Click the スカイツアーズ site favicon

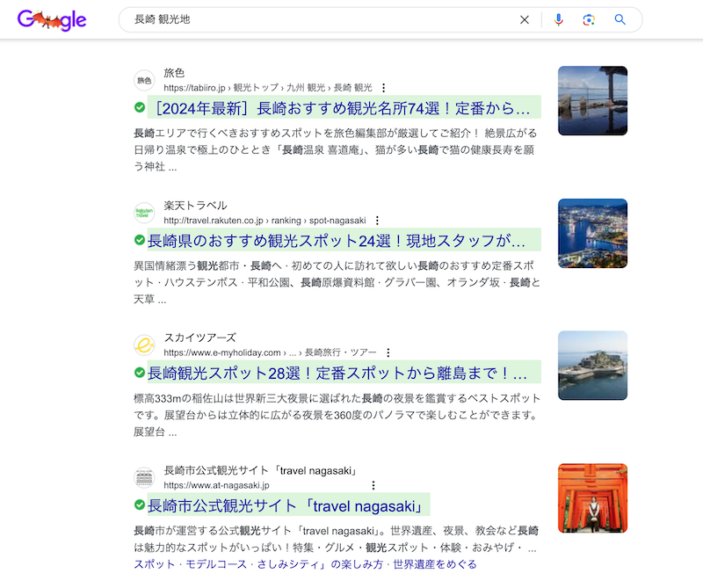144,345
